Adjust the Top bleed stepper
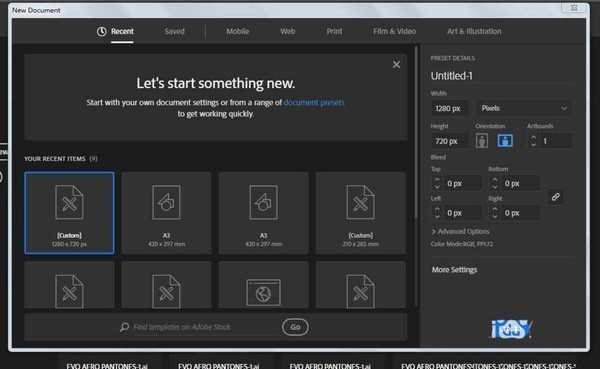 click(437, 183)
